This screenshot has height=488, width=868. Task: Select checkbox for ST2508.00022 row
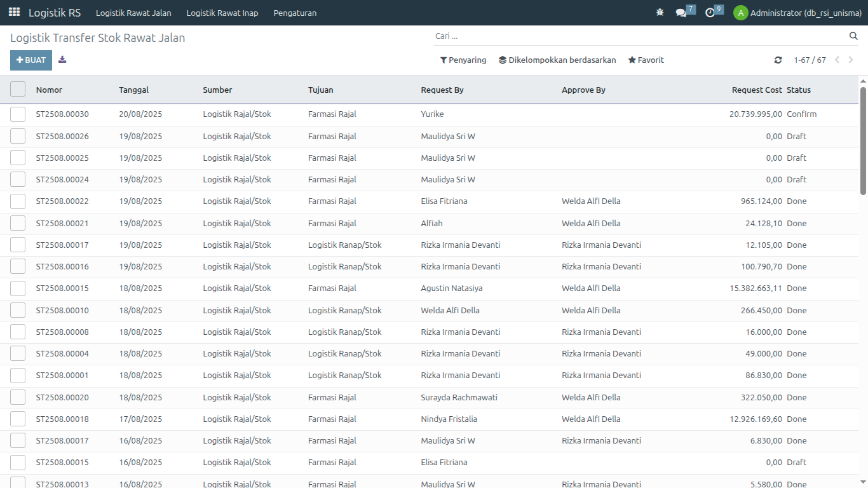coord(18,201)
